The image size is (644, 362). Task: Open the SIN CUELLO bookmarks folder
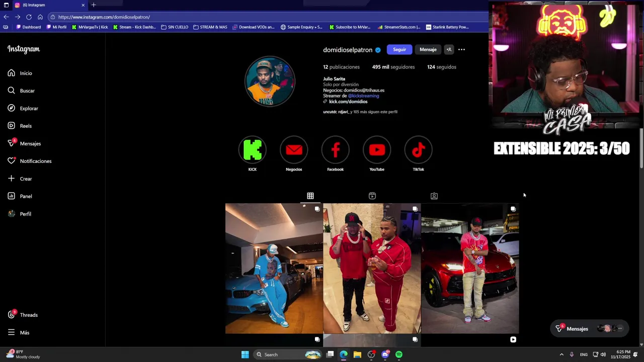(175, 27)
